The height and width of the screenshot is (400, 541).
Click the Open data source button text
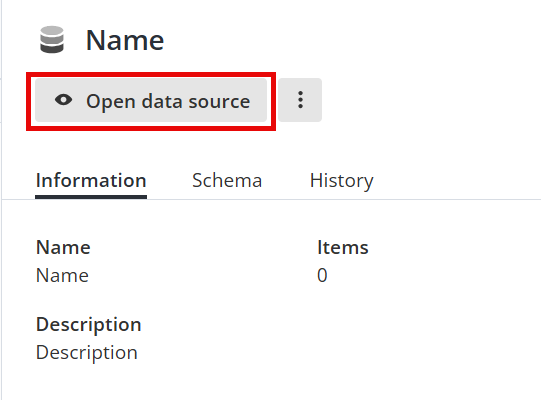pos(168,101)
